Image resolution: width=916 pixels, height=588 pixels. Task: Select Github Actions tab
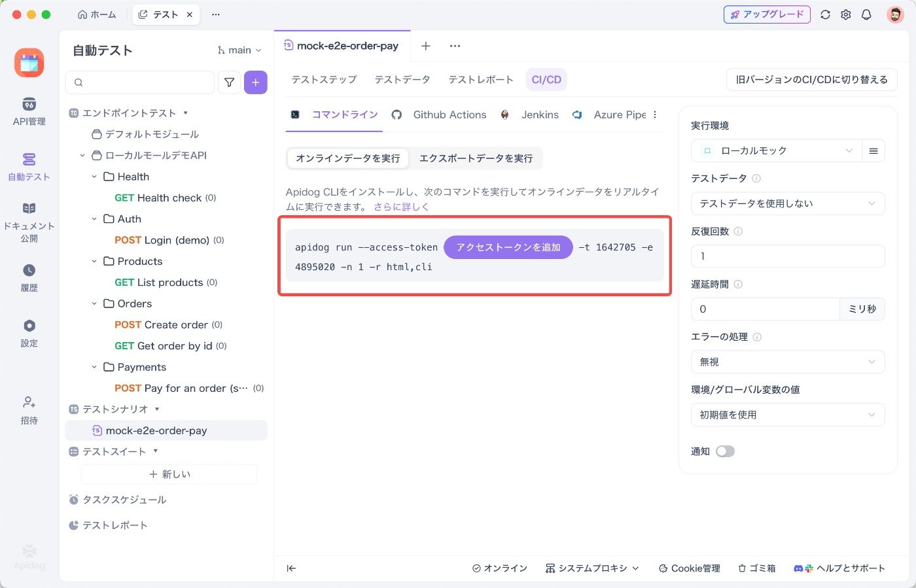(x=440, y=114)
